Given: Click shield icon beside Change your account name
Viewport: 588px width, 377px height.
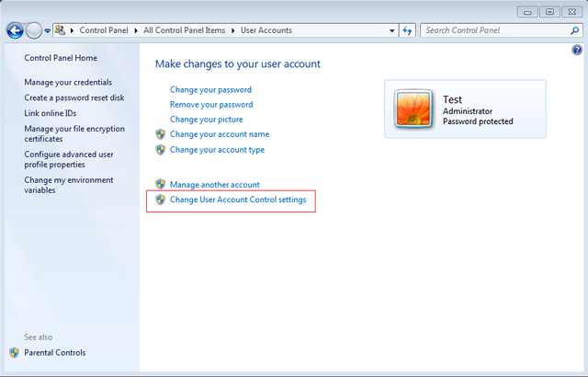Looking at the screenshot, I should [161, 134].
